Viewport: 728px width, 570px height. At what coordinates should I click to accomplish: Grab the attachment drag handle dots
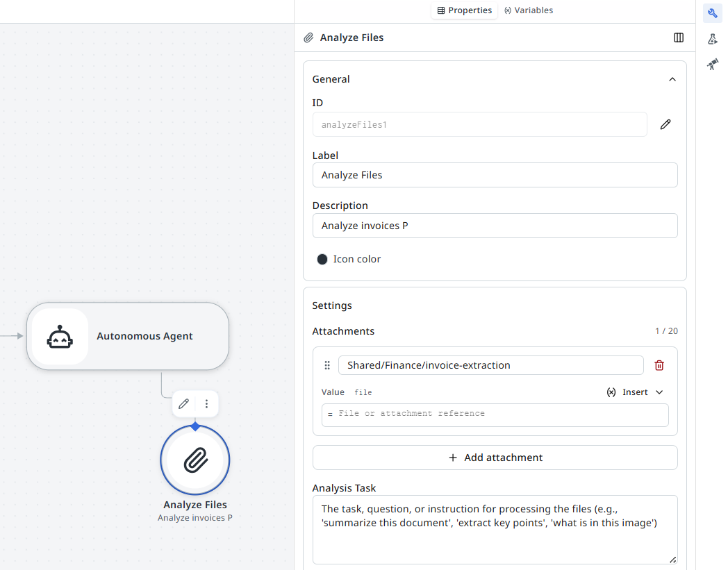pyautogui.click(x=327, y=365)
